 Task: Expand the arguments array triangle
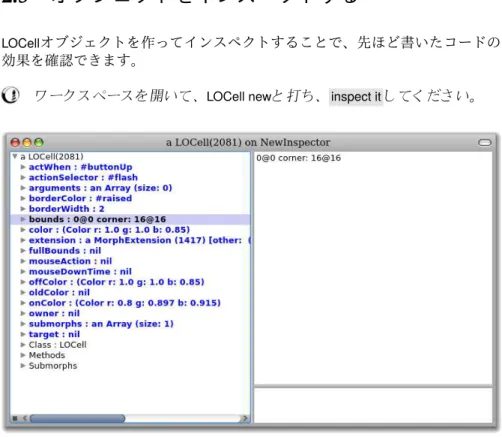pos(23,188)
